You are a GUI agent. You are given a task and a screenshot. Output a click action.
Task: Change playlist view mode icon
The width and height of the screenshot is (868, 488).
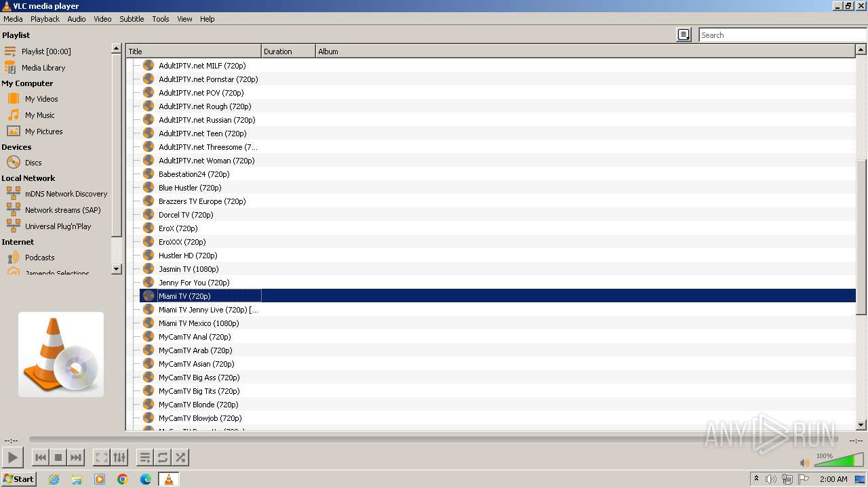tap(684, 35)
